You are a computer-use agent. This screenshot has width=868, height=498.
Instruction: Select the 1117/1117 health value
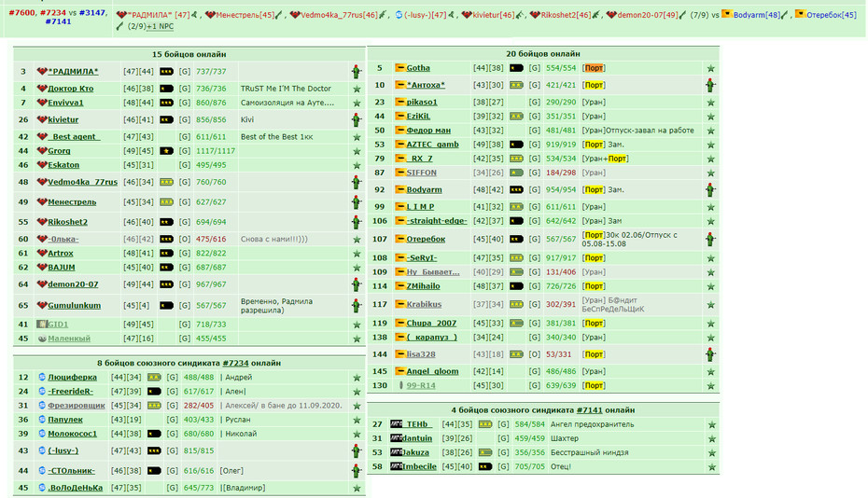(216, 151)
